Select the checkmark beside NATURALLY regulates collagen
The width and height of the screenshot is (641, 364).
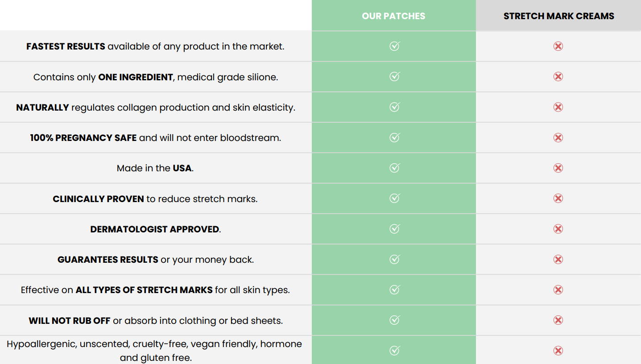tap(394, 107)
